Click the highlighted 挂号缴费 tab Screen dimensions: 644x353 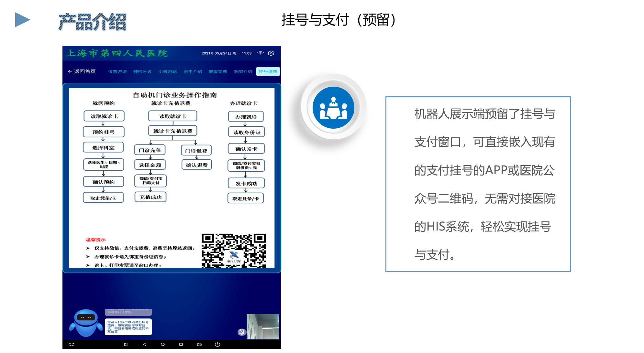tap(268, 71)
